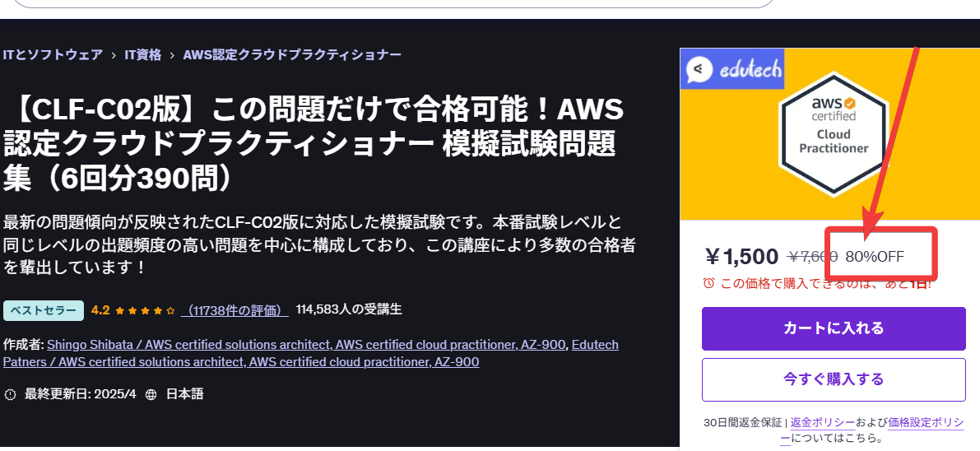
Task: Open the IT資格 breadcrumb
Action: [143, 54]
